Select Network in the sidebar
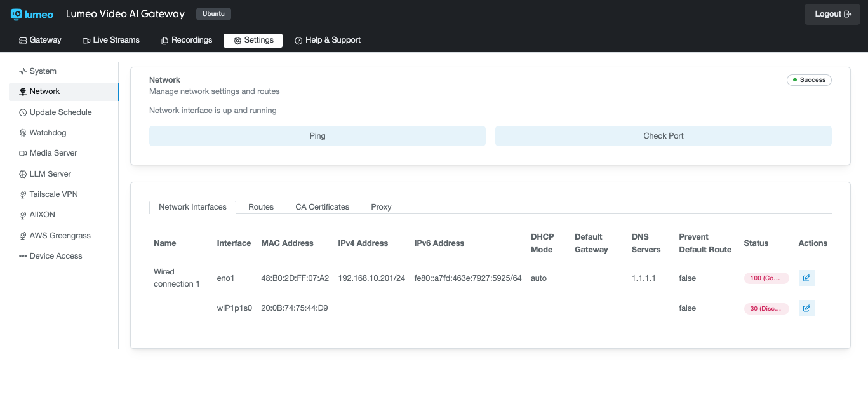This screenshot has height=413, width=868. [x=63, y=91]
